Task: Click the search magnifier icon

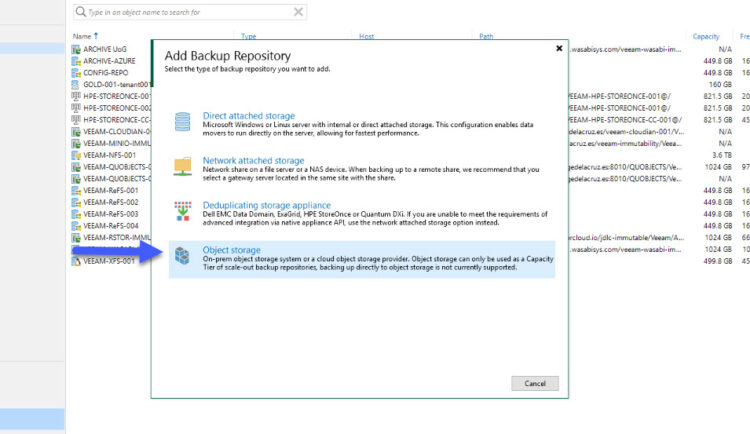Action: [x=80, y=12]
